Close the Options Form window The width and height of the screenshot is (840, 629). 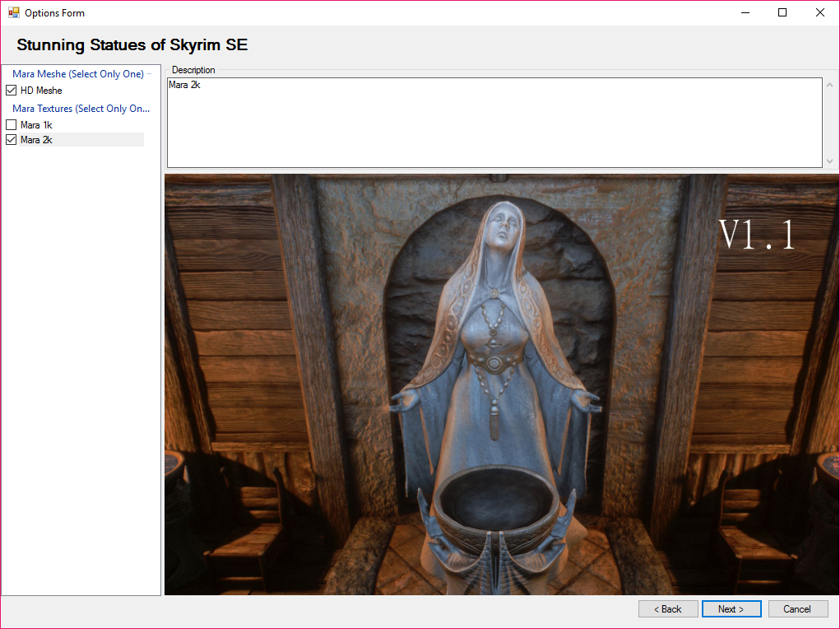819,12
